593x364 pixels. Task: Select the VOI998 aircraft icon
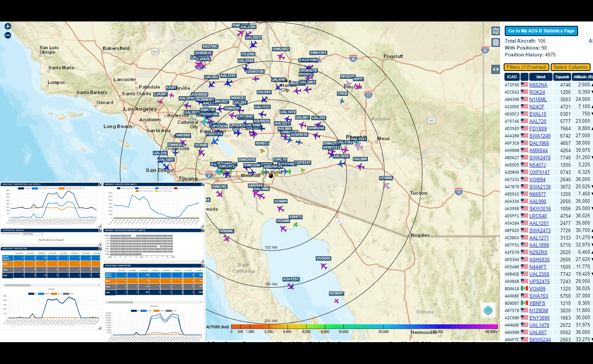tap(386, 186)
